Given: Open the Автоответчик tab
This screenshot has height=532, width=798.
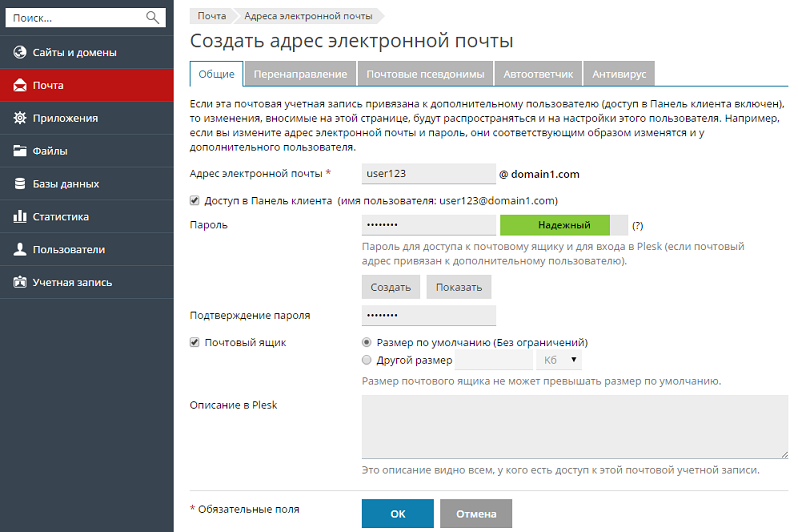Looking at the screenshot, I should 538,74.
